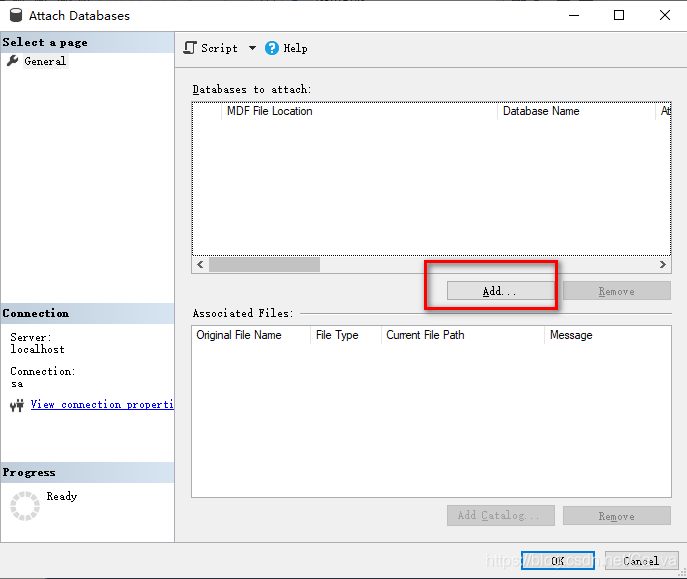Click the Progress spinner icon
This screenshot has height=579, width=687.
[25, 506]
